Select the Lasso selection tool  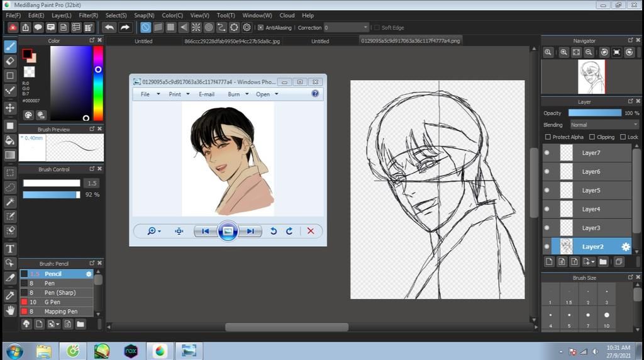pyautogui.click(x=10, y=188)
